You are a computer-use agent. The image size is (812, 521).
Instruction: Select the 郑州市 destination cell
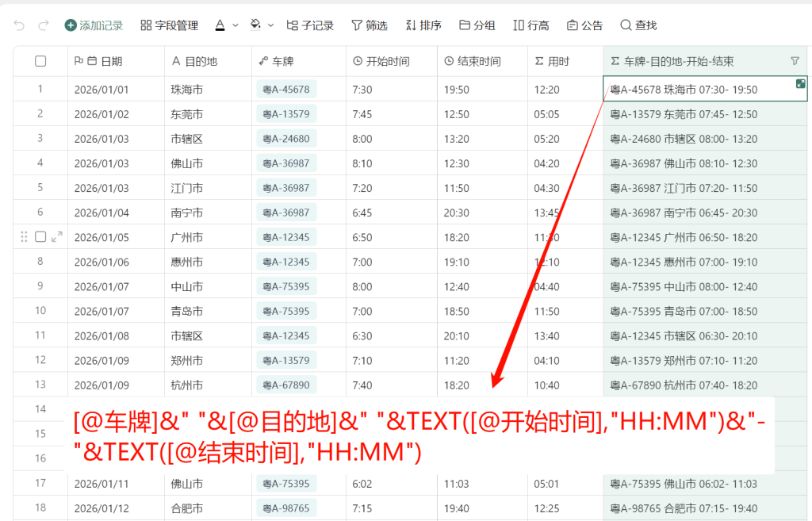coord(209,360)
